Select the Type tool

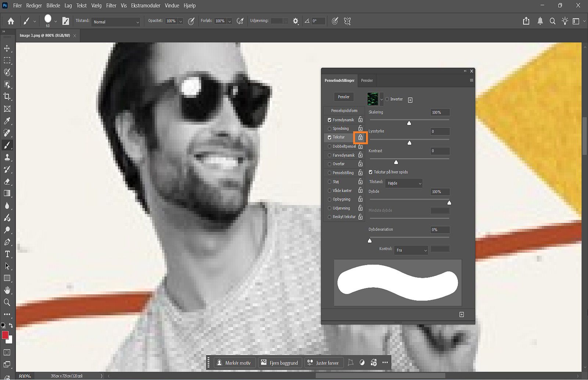tap(7, 254)
